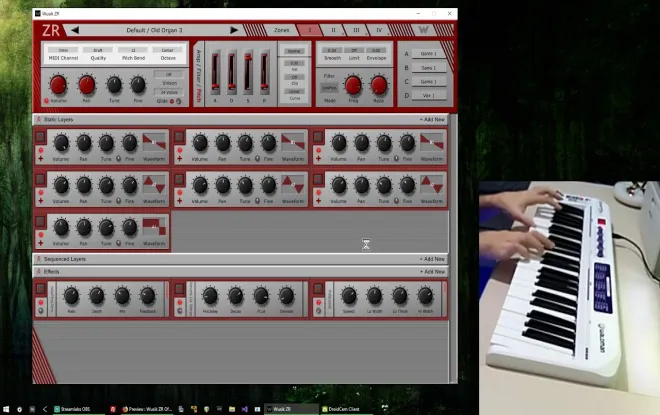Viewport: 660px width, 415px height.
Task: Open the Limit Off selector
Action: (354, 50)
